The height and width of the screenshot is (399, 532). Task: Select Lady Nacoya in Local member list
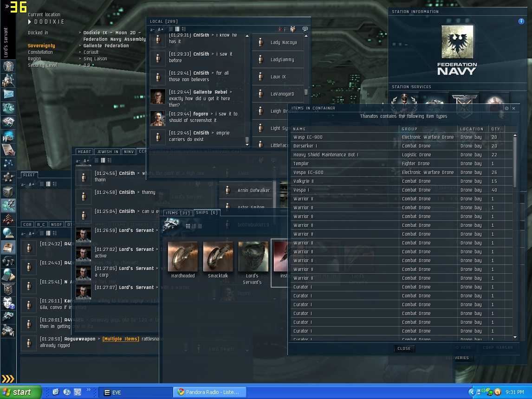coord(278,42)
